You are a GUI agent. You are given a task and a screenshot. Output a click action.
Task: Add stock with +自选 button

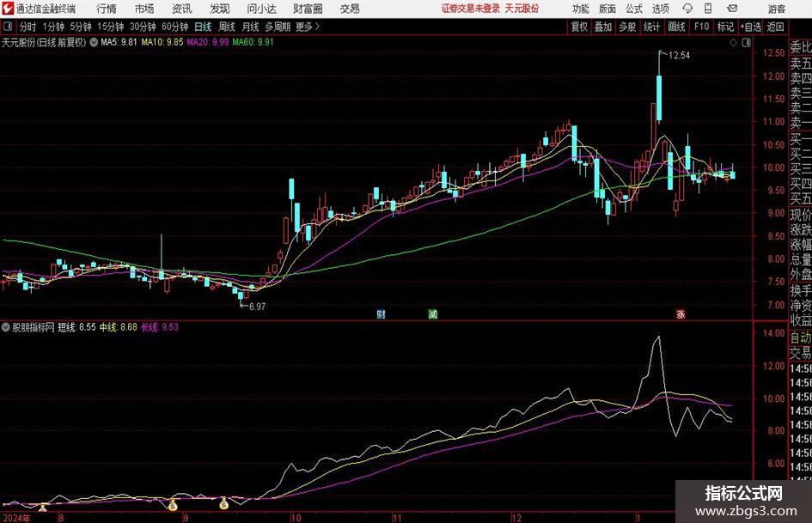click(x=750, y=27)
